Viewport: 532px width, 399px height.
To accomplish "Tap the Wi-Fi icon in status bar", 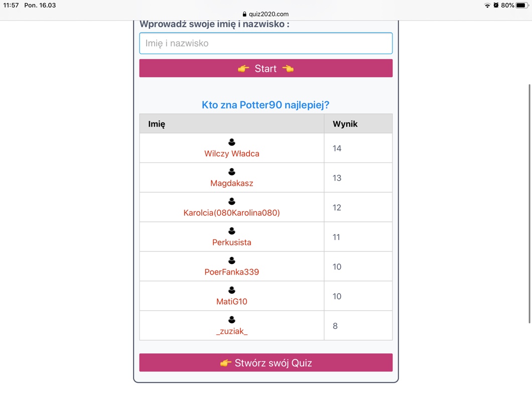I will pos(487,6).
